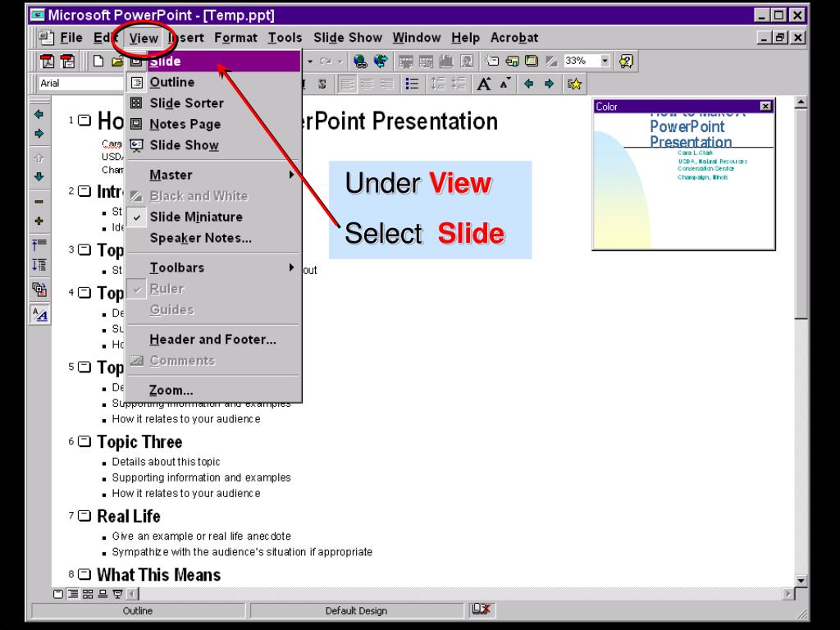840x630 pixels.
Task: Open Speaker Notes from the View menu
Action: coord(214,238)
